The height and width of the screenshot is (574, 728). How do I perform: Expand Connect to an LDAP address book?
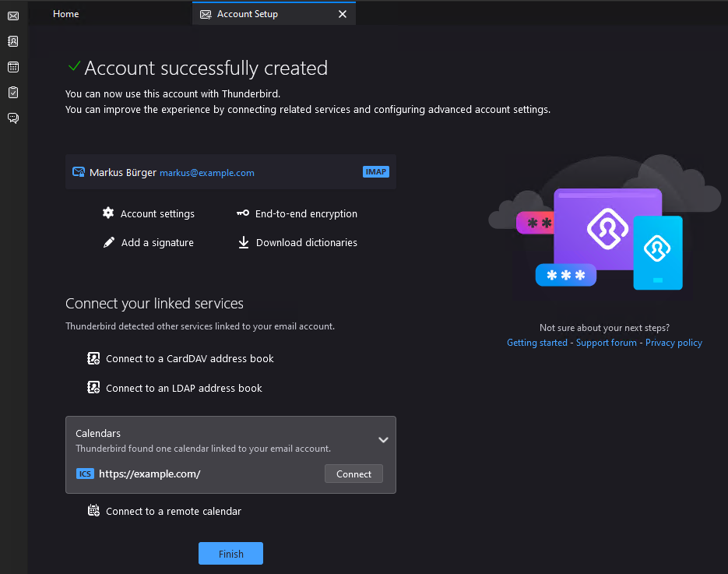[x=185, y=388]
